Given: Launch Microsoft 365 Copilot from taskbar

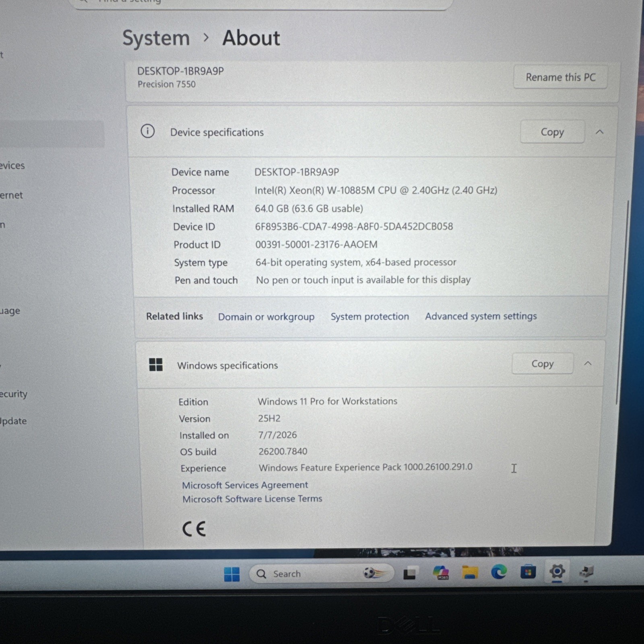Looking at the screenshot, I should [441, 572].
